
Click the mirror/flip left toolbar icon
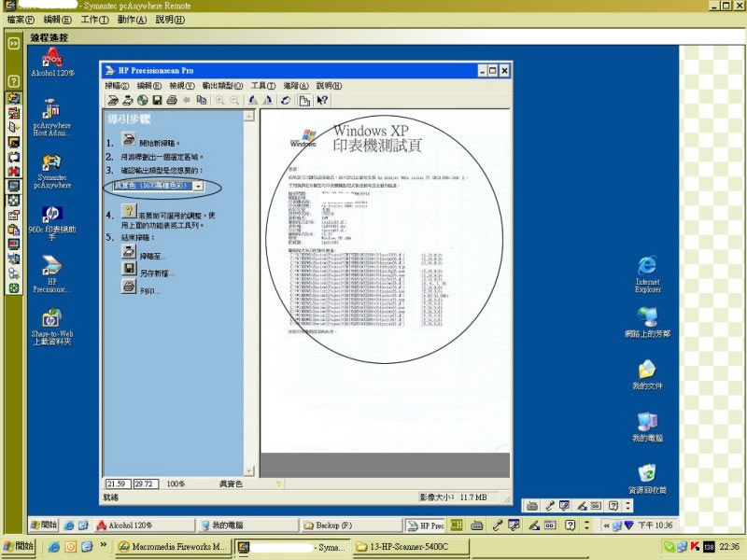[253, 101]
